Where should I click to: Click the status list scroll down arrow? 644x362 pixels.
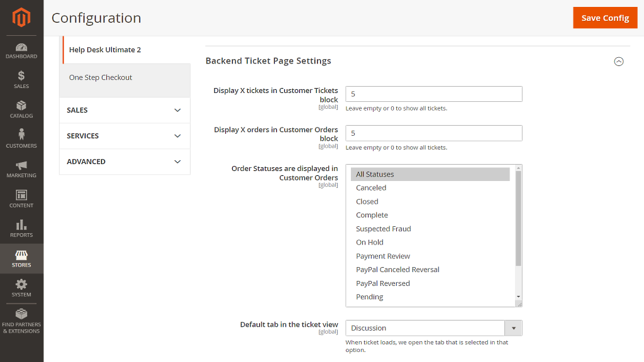click(x=518, y=297)
